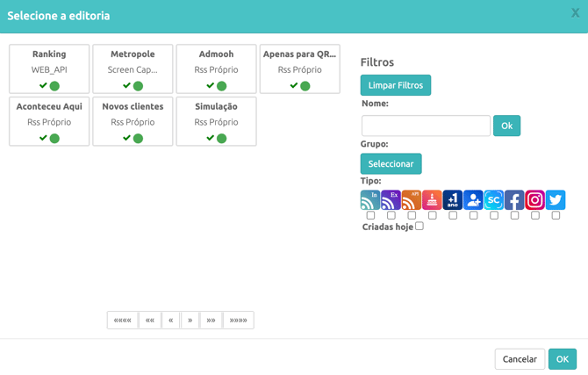Confirm with the bottom OK button
The width and height of the screenshot is (588, 375).
pos(563,359)
